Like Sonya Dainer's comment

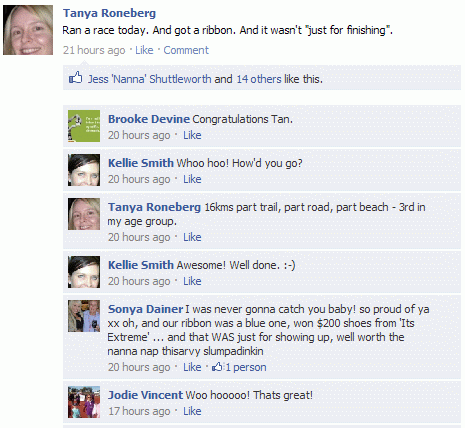click(192, 367)
